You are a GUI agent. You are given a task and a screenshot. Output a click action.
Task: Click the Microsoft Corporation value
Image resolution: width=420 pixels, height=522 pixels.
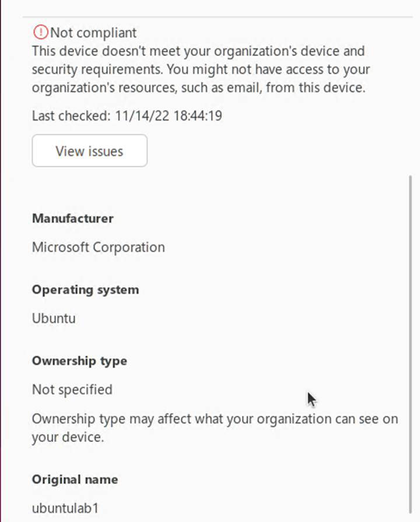[98, 247]
